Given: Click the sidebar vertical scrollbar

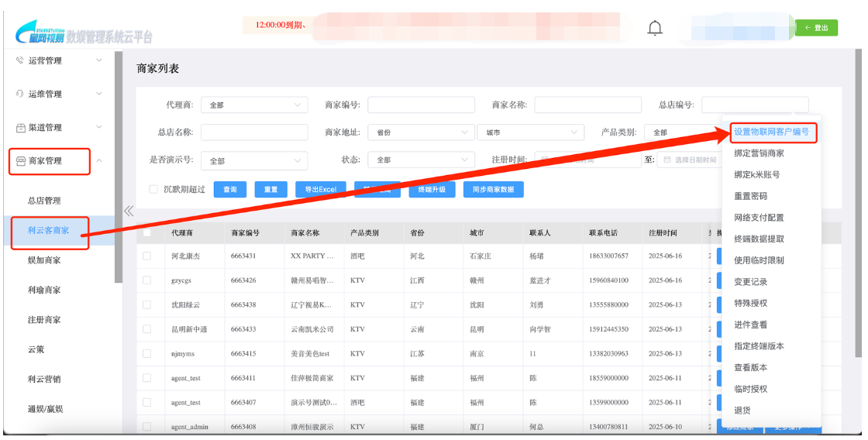Looking at the screenshot, I should pyautogui.click(x=119, y=166).
